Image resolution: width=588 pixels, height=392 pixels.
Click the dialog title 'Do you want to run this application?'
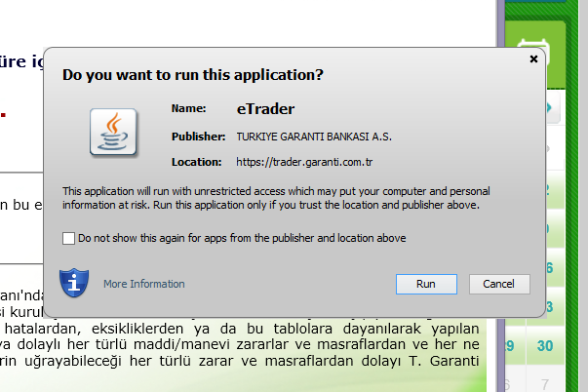pos(193,75)
